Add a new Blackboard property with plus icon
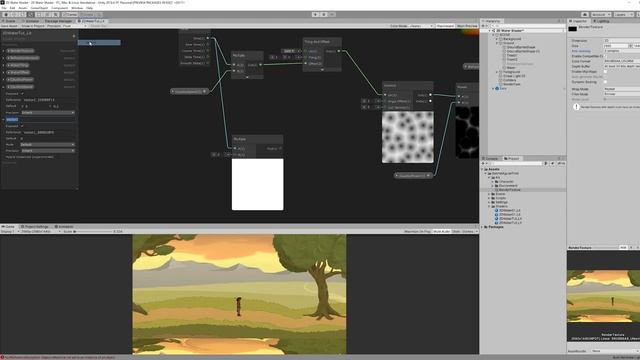640x360 pixels. click(x=74, y=36)
